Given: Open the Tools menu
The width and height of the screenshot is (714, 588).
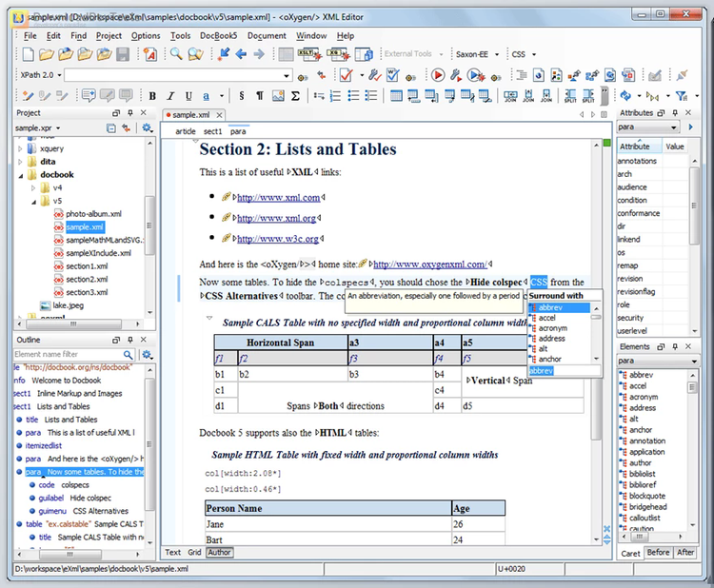Looking at the screenshot, I should coord(180,35).
